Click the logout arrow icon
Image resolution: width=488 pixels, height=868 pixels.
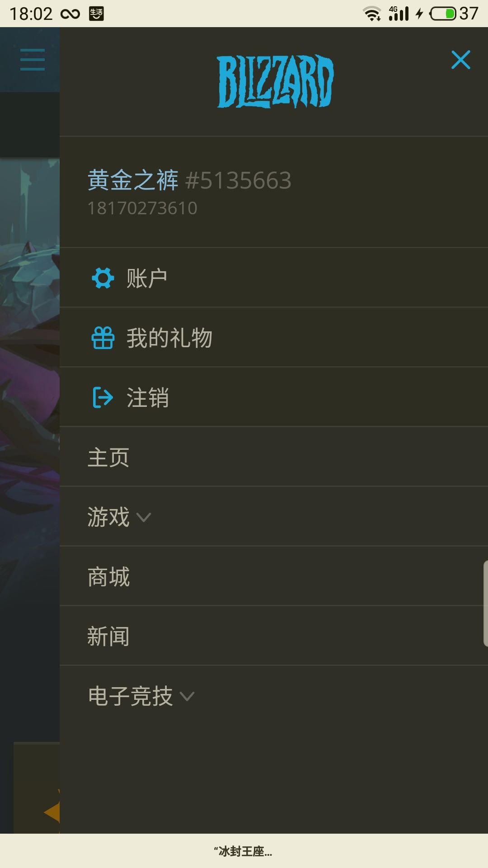[103, 397]
